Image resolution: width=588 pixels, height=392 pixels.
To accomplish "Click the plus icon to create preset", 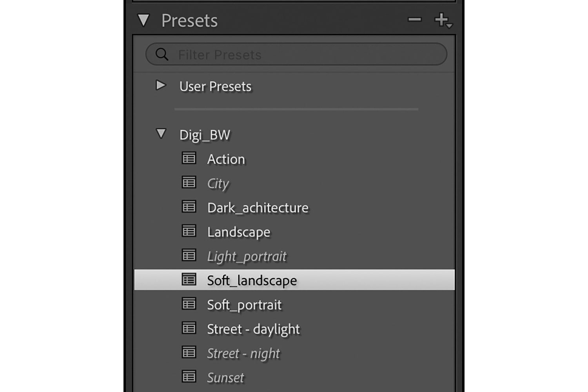I will click(x=442, y=20).
